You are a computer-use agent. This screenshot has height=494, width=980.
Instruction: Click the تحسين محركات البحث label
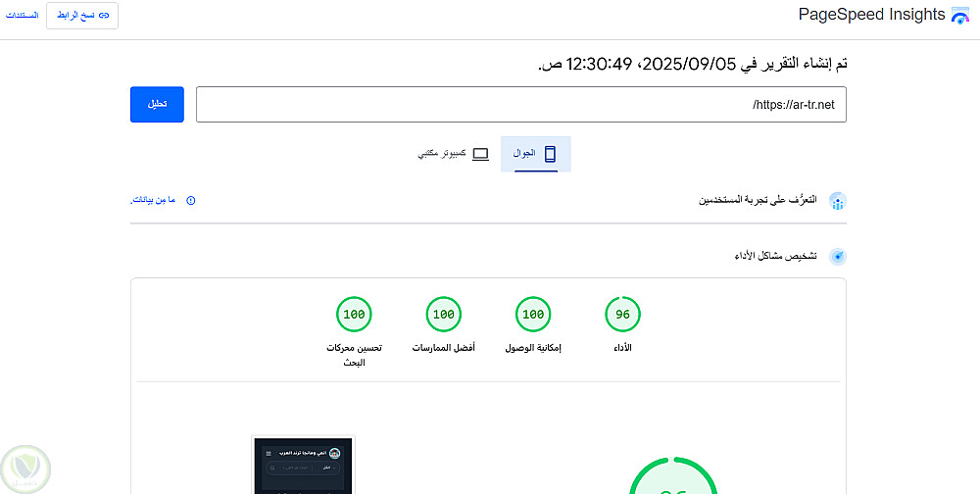click(354, 355)
